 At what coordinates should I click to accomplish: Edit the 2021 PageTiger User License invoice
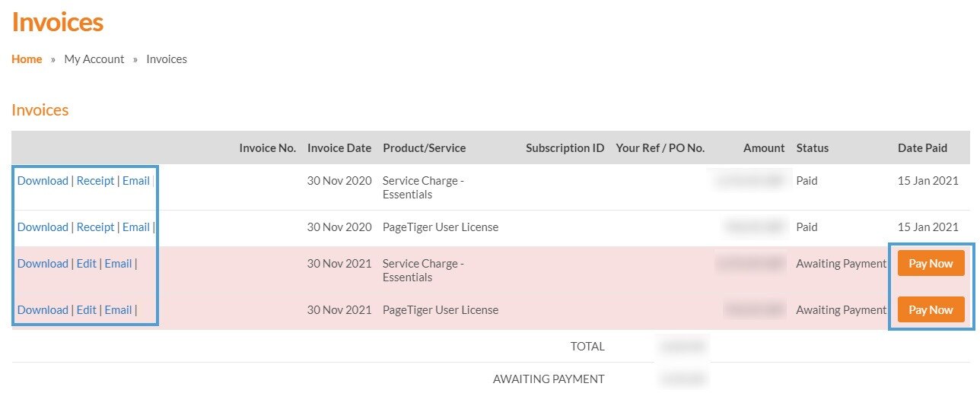click(87, 310)
